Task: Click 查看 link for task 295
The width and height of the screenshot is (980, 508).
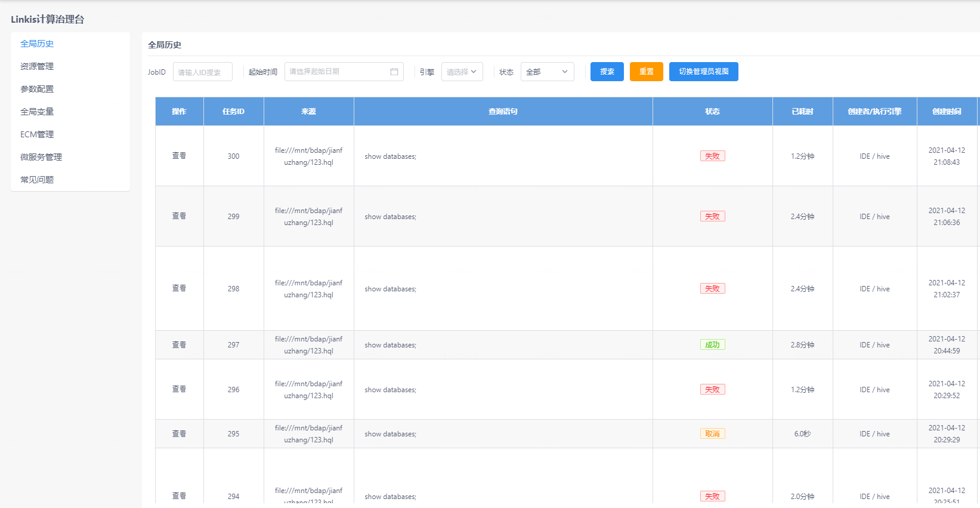Action: pos(179,434)
